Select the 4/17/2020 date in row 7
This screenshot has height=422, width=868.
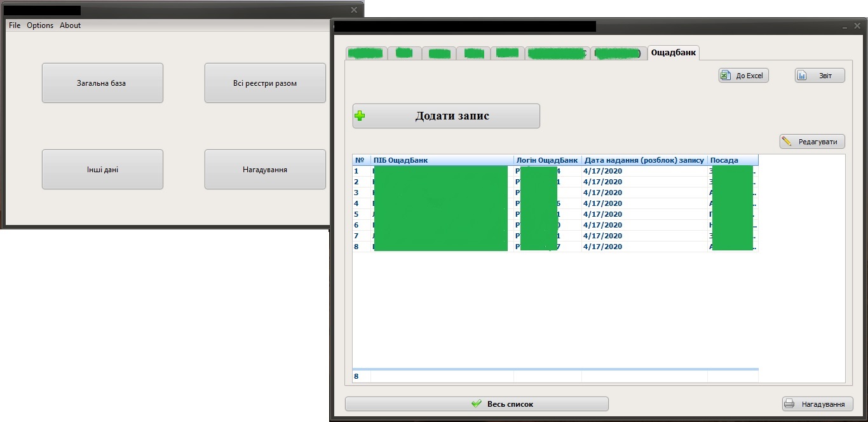tap(644, 236)
